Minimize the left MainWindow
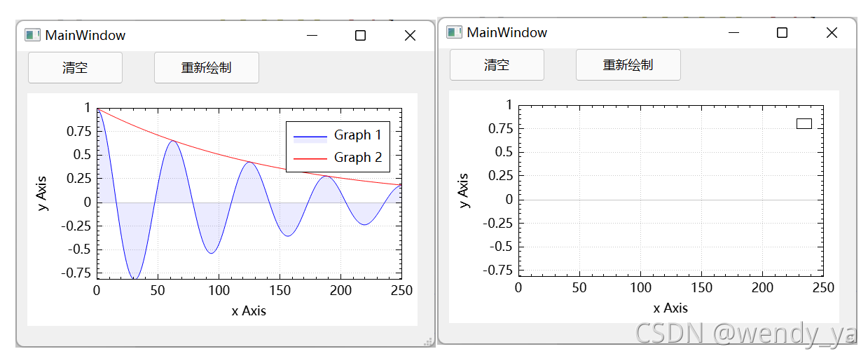 click(312, 36)
